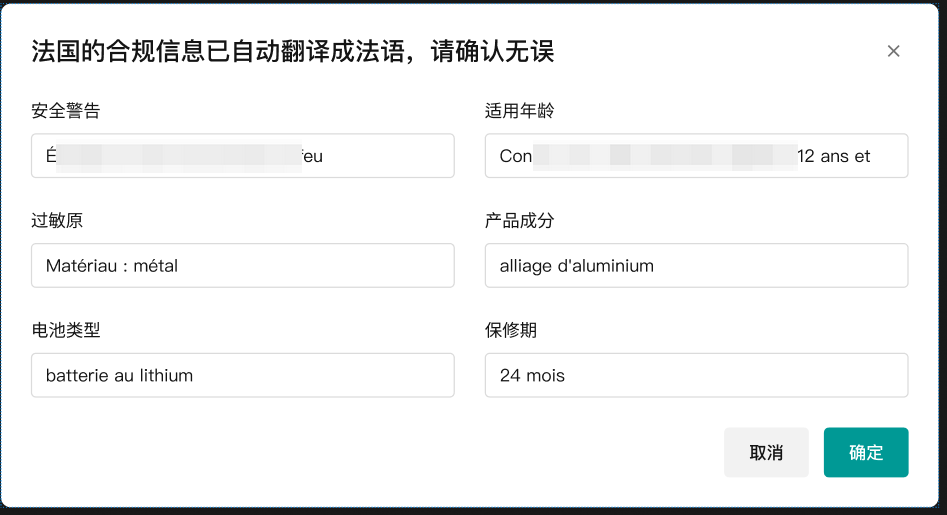
Task: Close the French compliance dialog with X
Action: coord(893,51)
